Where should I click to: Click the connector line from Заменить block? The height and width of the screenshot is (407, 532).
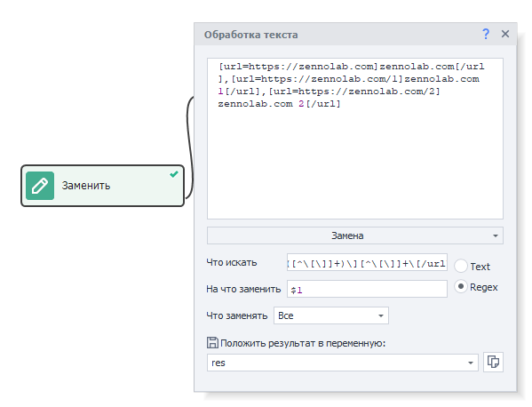(x=190, y=146)
